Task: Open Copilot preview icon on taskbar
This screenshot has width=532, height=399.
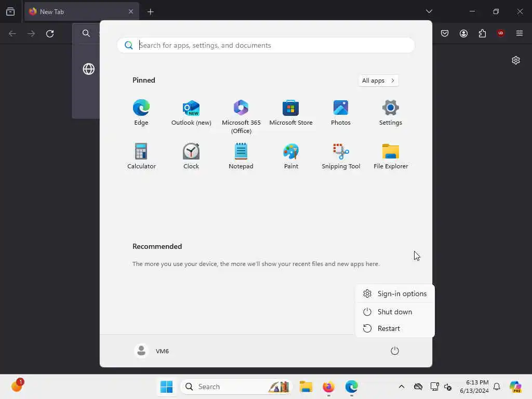Action: (515, 387)
